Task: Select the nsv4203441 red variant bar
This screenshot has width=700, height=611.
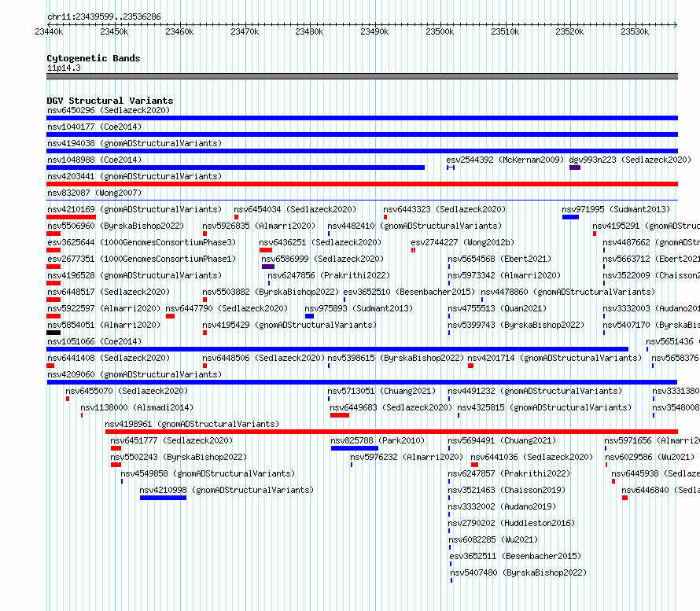Action: pyautogui.click(x=362, y=184)
